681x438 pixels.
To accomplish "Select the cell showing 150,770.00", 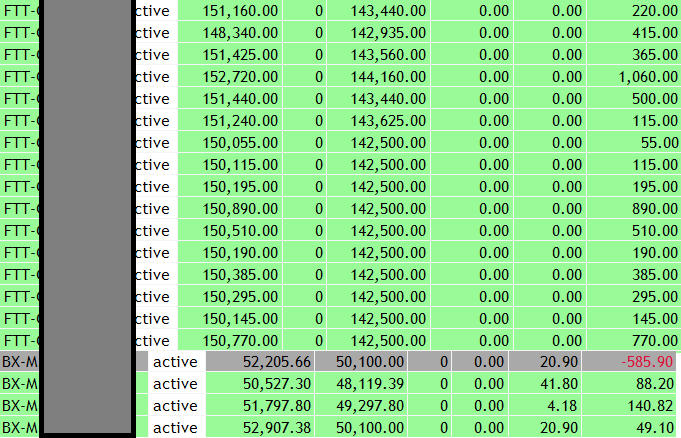I will 230,341.
